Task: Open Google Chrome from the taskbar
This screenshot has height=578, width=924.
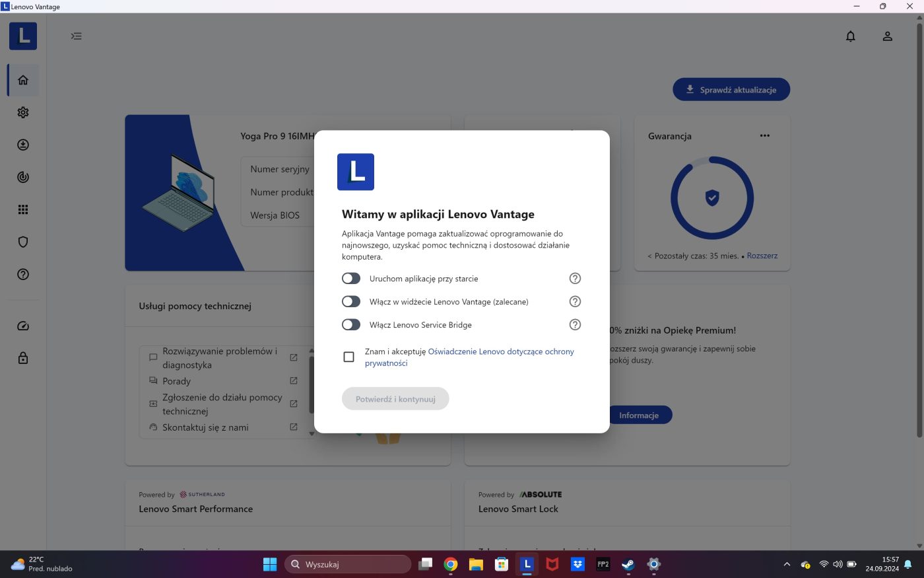Action: pyautogui.click(x=451, y=564)
